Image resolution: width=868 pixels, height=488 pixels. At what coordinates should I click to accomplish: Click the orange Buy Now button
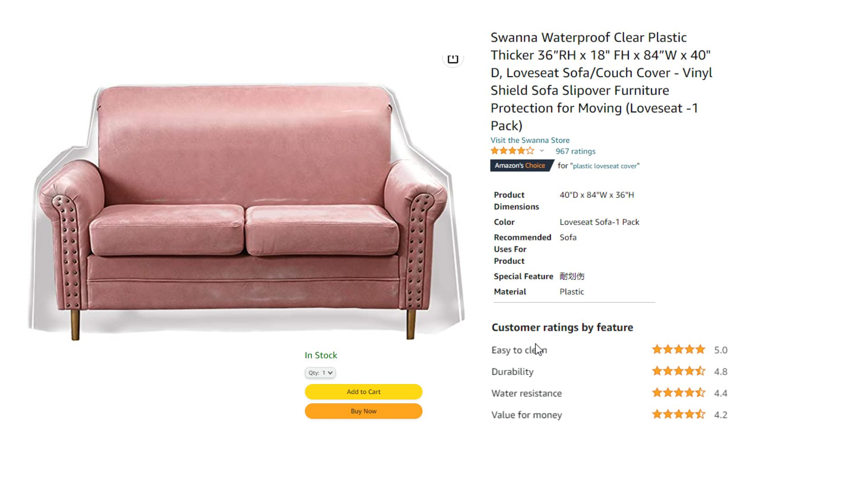363,411
